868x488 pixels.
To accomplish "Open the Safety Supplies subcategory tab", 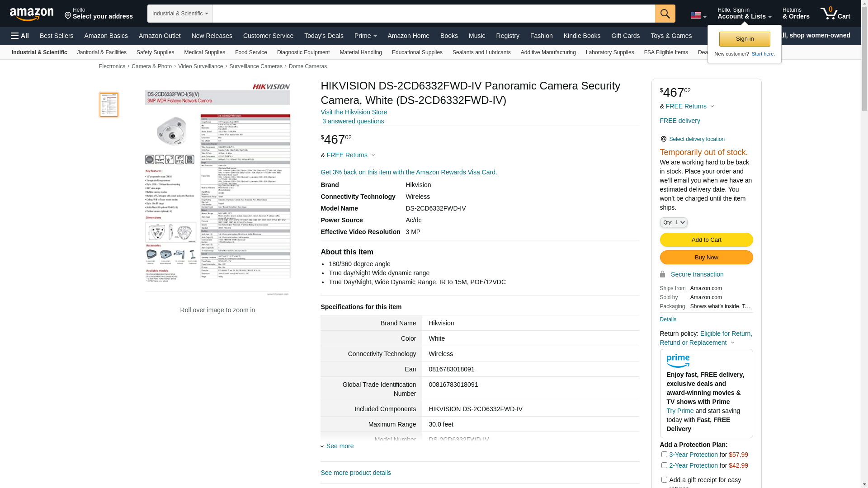I will [155, 52].
